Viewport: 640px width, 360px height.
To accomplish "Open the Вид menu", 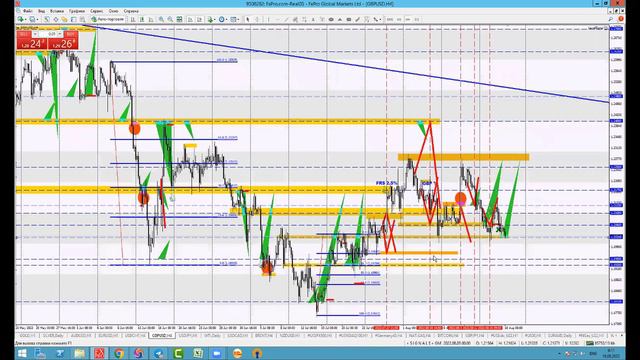I will (42, 11).
